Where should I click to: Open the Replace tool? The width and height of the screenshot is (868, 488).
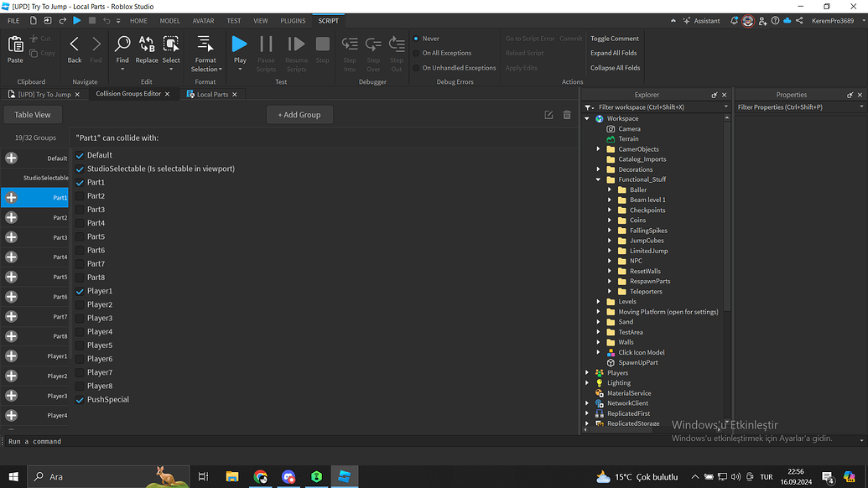147,44
